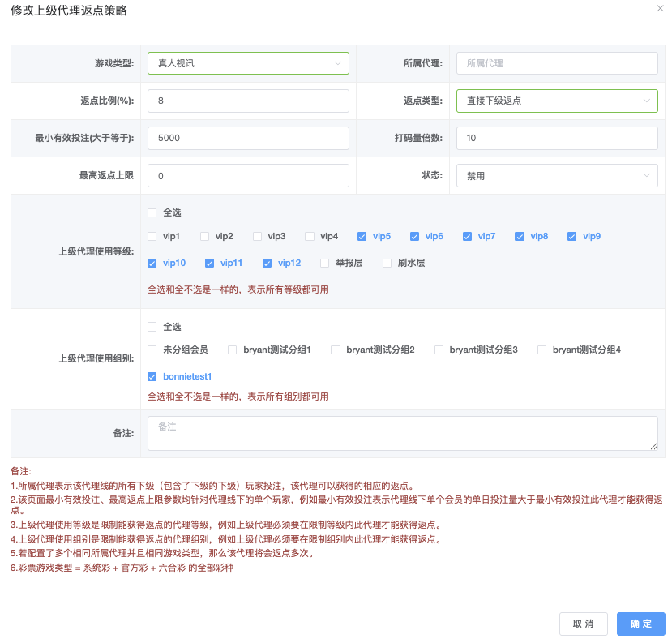Screen dimensions: 672x639
Task: Uncheck the vip5 checkbox
Action: (x=362, y=237)
